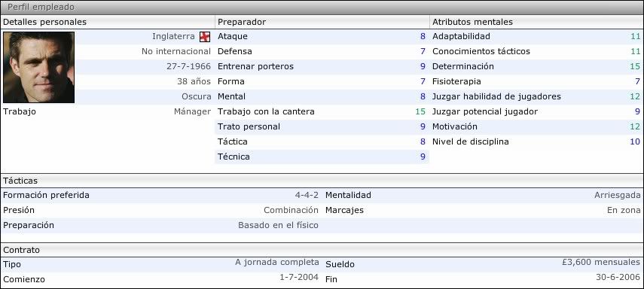Select the Motivación attribute row
The height and width of the screenshot is (289, 644).
[536, 127]
